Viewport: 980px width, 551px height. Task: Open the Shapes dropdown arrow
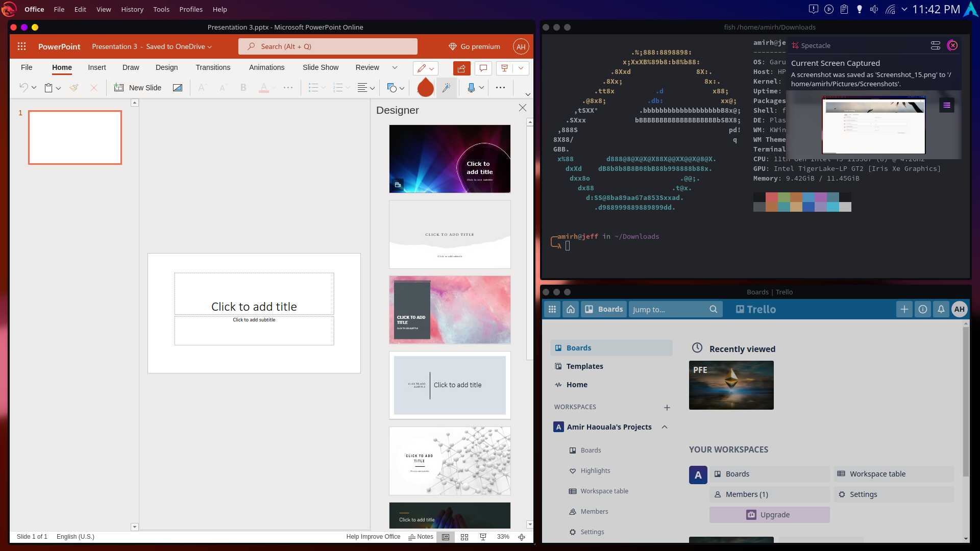402,88
